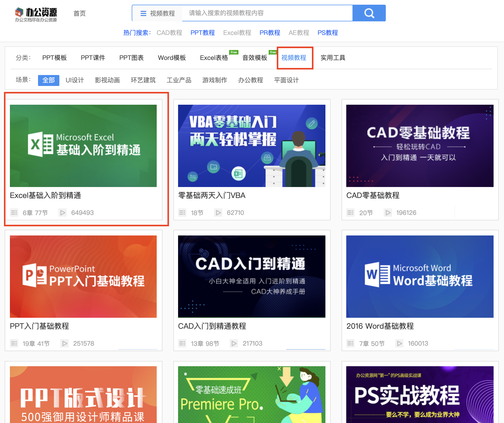Viewport: 504px width, 423px height.
Task: Select the PPT图表 category tab
Action: pos(131,58)
